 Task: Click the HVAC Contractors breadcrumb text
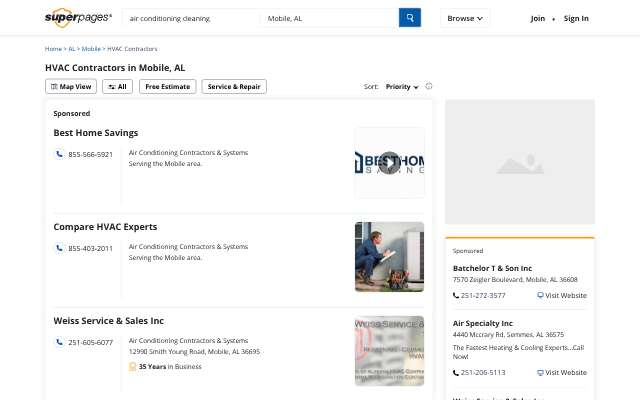(132, 49)
